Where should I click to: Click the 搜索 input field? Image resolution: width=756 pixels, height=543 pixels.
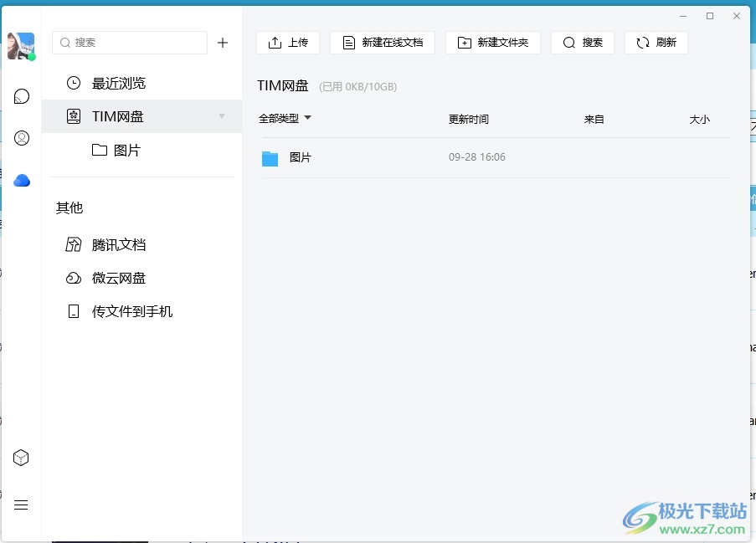click(134, 43)
